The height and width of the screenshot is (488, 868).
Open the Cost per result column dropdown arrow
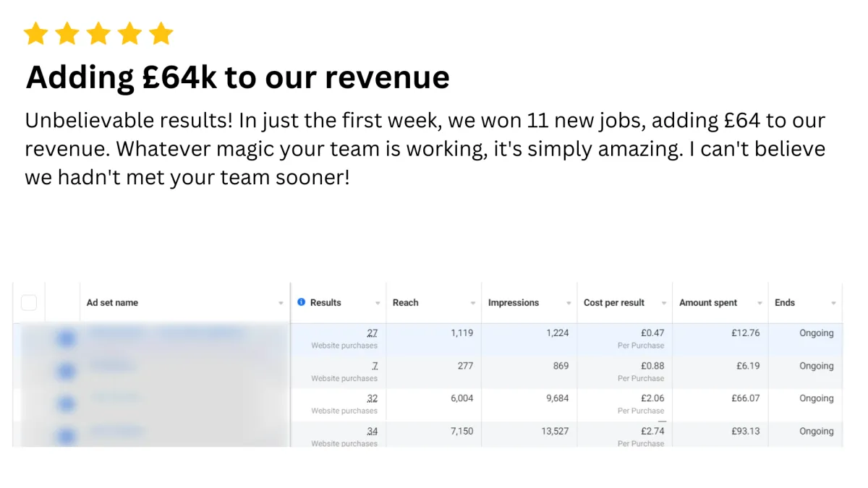pyautogui.click(x=664, y=304)
